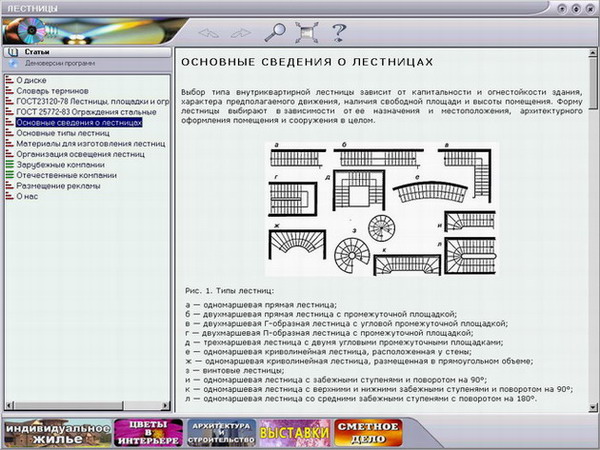The height and width of the screenshot is (450, 600).
Task: Open help with the question mark icon
Action: (339, 33)
